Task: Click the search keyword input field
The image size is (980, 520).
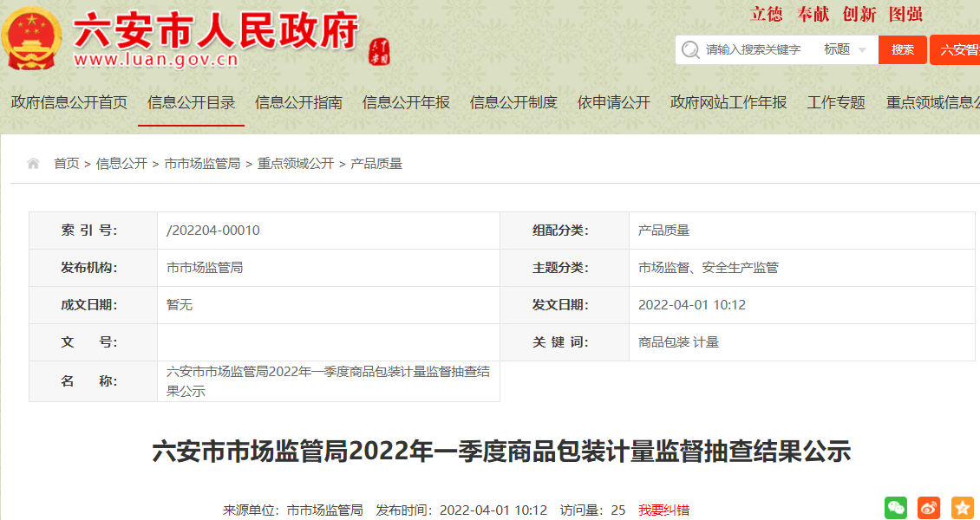Action: (x=755, y=50)
